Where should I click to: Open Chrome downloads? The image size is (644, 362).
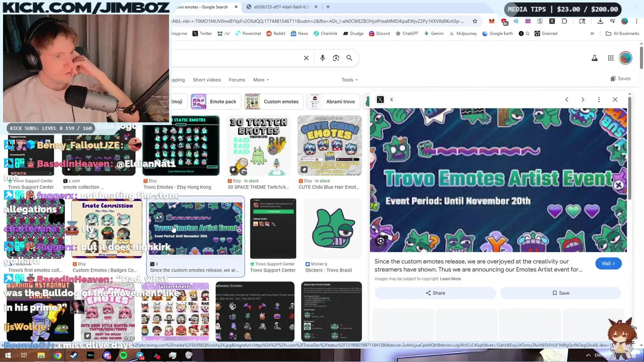tap(600, 21)
